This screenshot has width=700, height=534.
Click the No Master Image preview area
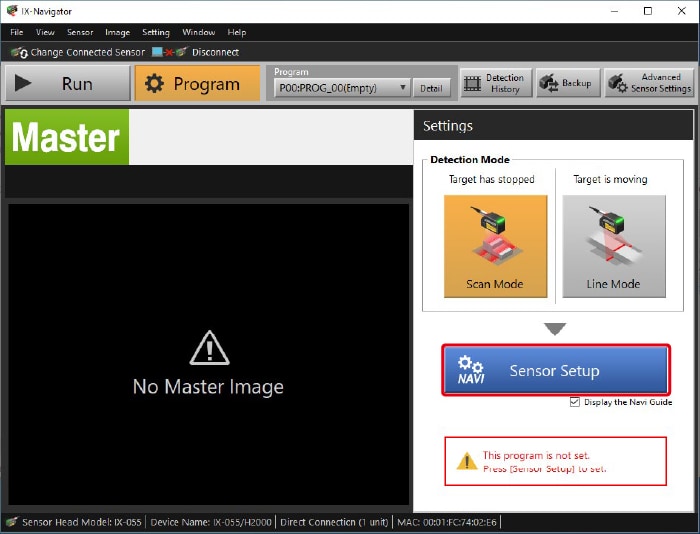coord(209,355)
